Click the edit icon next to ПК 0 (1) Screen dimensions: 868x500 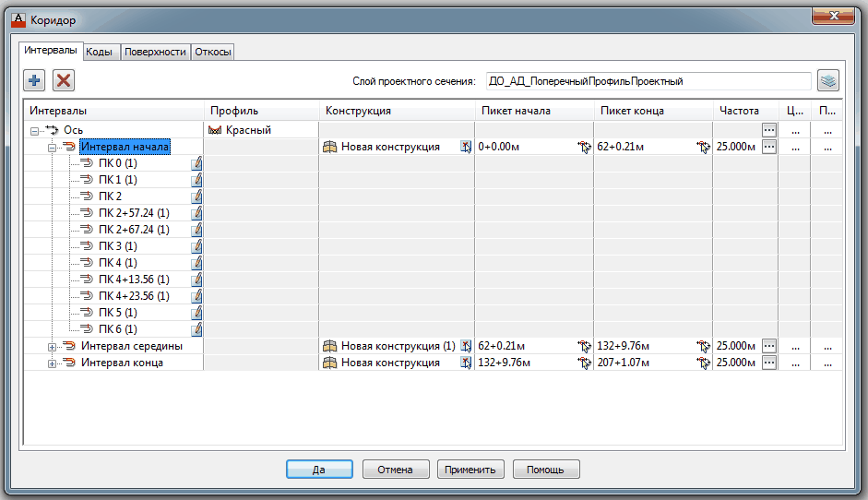coord(196,163)
